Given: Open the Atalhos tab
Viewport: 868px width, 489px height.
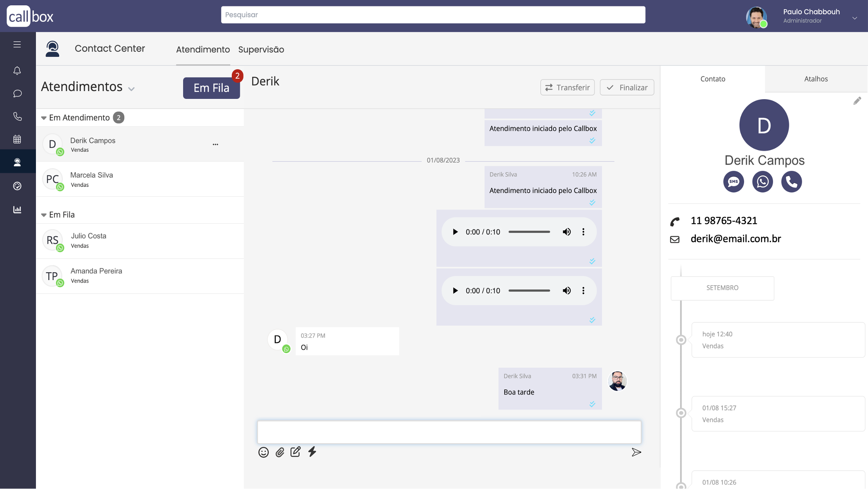Looking at the screenshot, I should (x=816, y=79).
